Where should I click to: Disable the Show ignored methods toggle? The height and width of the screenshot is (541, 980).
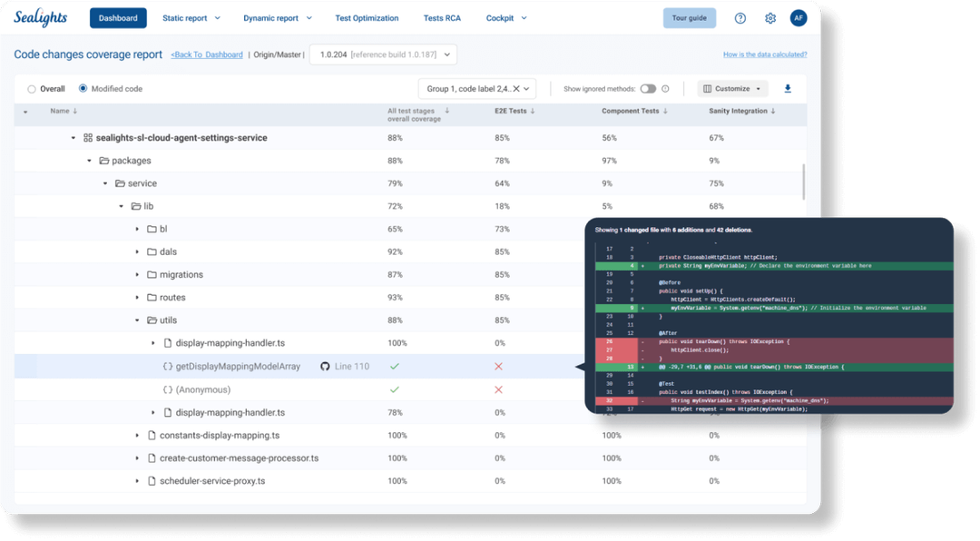(650, 88)
